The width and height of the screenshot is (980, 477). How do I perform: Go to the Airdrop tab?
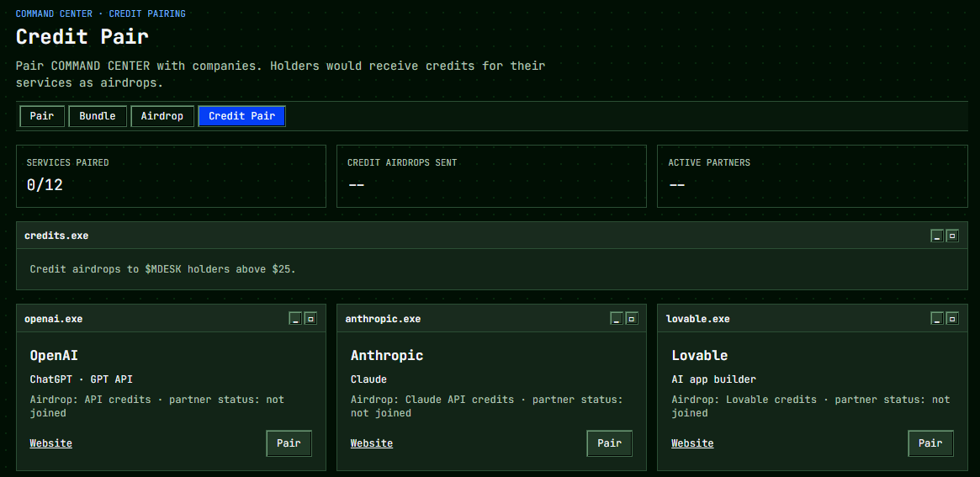click(x=162, y=116)
